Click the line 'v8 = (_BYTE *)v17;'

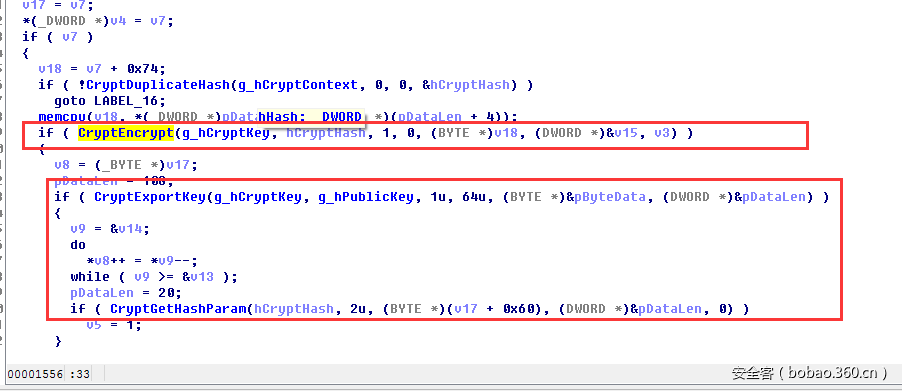click(126, 165)
